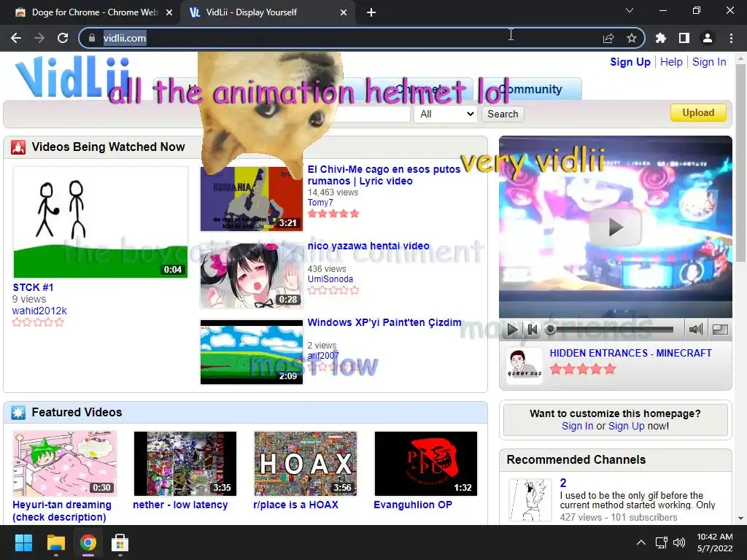Screen dimensions: 747x560
Task: Open El Chivi-Me cago lyric video link
Action: click(x=384, y=175)
